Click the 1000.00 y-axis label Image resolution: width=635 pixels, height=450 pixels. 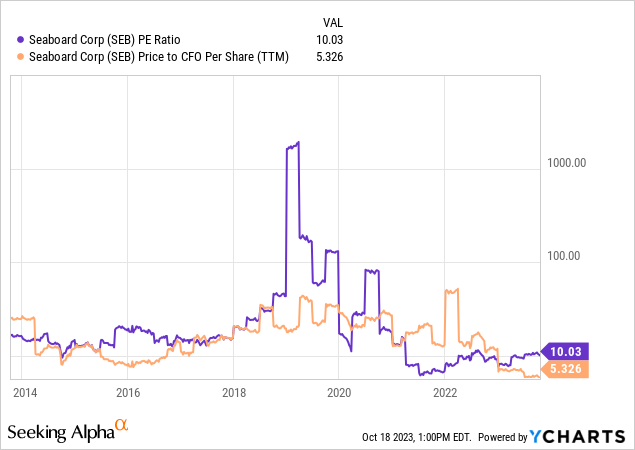tap(567, 163)
